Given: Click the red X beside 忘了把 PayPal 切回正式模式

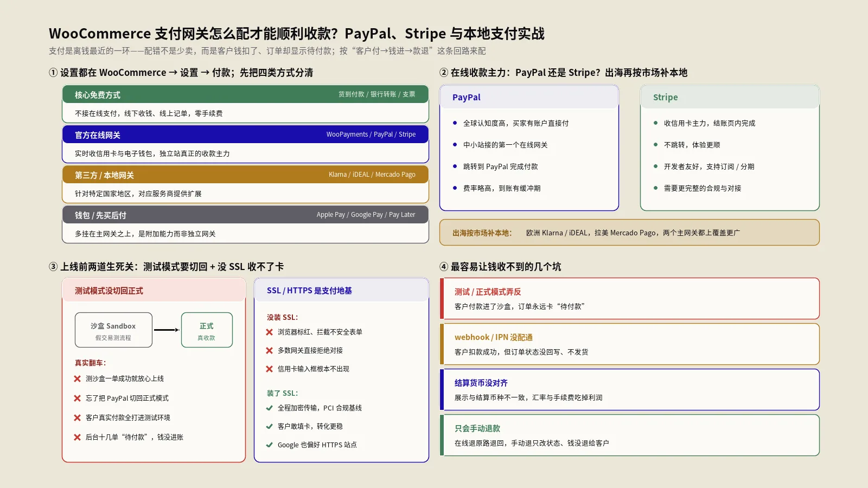Looking at the screenshot, I should coord(77,399).
